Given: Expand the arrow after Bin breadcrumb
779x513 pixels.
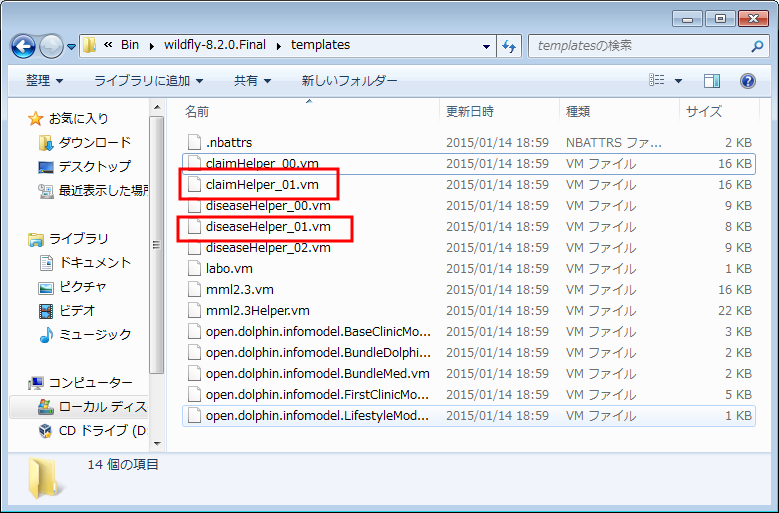Looking at the screenshot, I should (152, 46).
